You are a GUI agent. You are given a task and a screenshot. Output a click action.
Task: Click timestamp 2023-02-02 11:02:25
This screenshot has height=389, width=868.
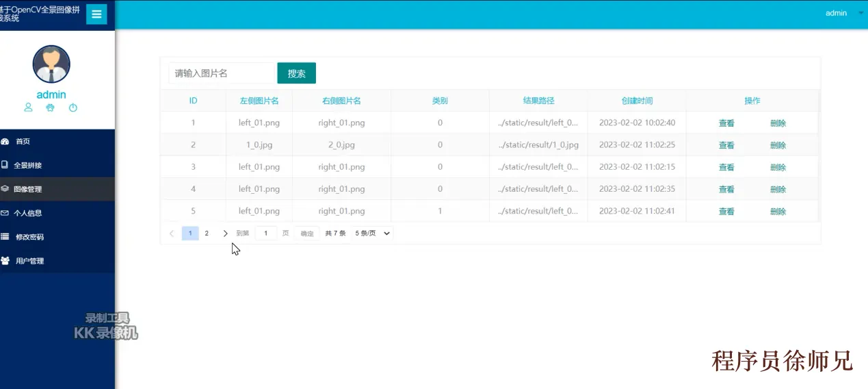pos(637,145)
